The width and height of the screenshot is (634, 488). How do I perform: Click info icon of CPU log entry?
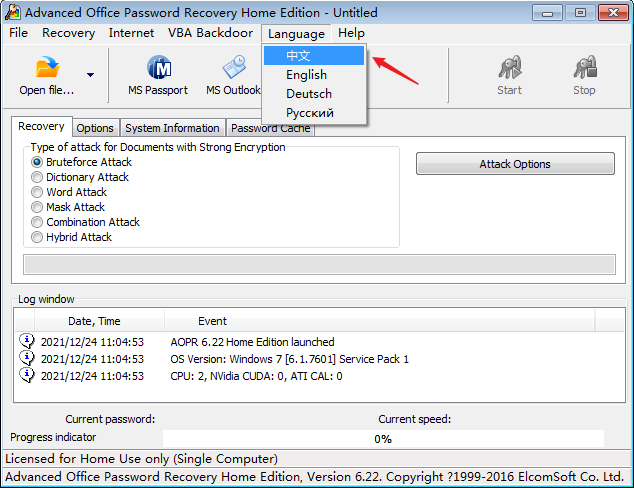pyautogui.click(x=27, y=376)
